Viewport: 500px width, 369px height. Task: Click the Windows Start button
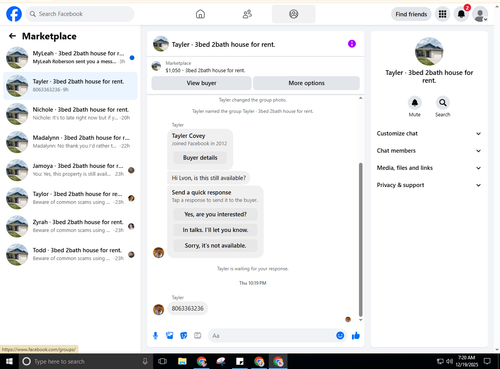click(x=9, y=361)
